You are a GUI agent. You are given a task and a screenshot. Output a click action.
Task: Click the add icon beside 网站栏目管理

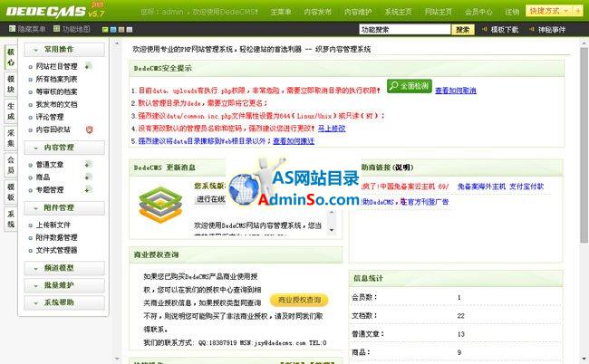[88, 66]
